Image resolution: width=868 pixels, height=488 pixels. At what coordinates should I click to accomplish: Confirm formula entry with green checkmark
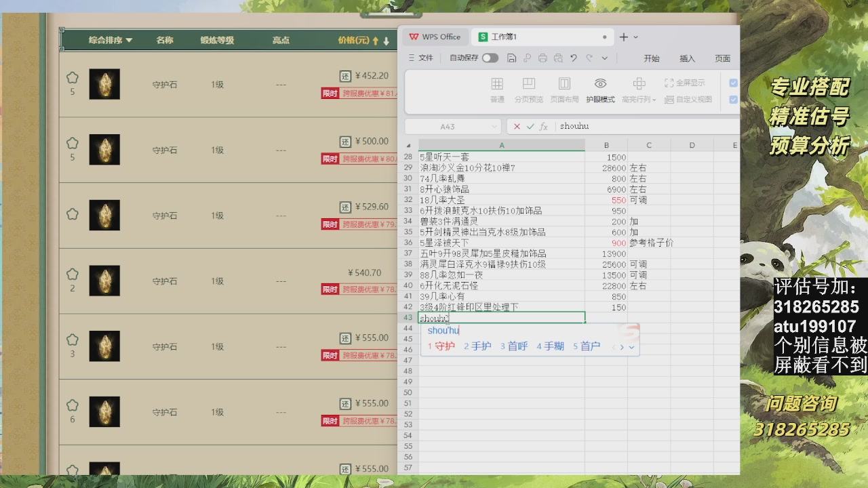pos(530,127)
